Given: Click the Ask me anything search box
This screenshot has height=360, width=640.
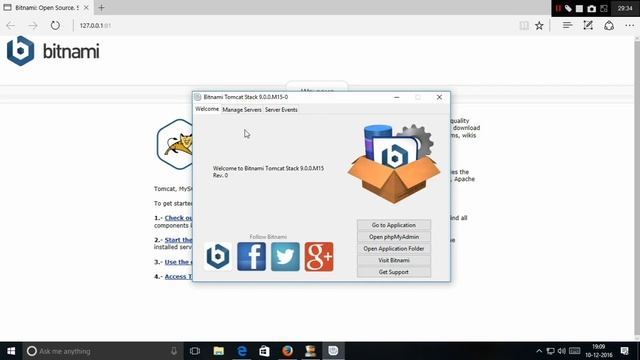Looking at the screenshot, I should tap(102, 351).
